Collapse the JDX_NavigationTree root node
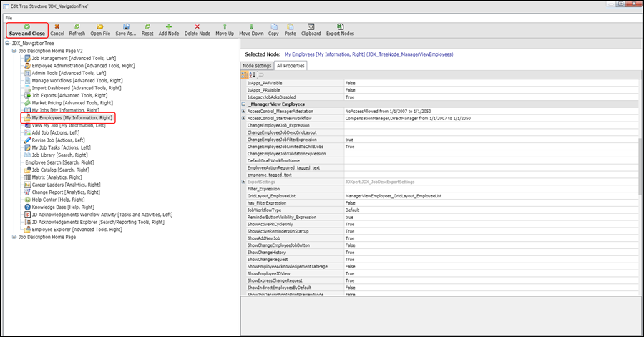Image resolution: width=644 pixels, height=337 pixels. [7, 44]
